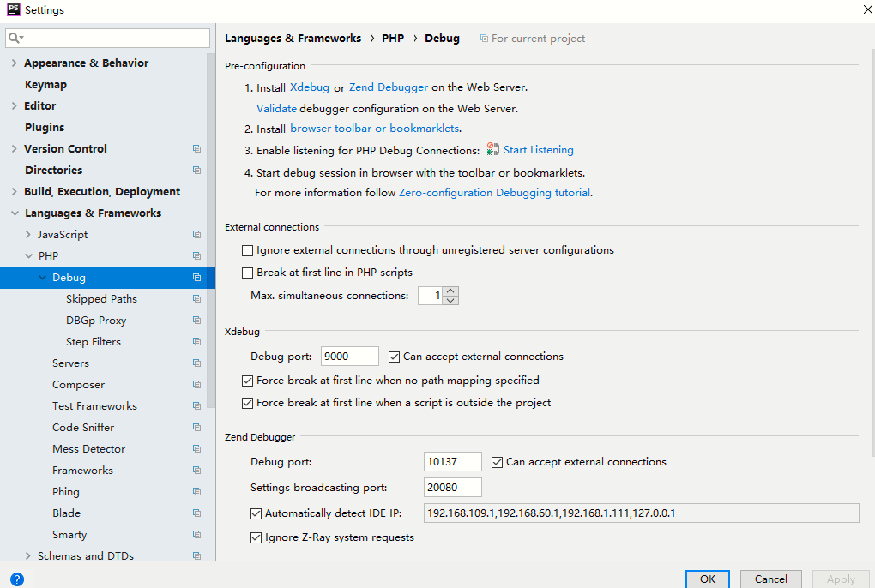
Task: Open the Zend Debugger link
Action: [389, 87]
